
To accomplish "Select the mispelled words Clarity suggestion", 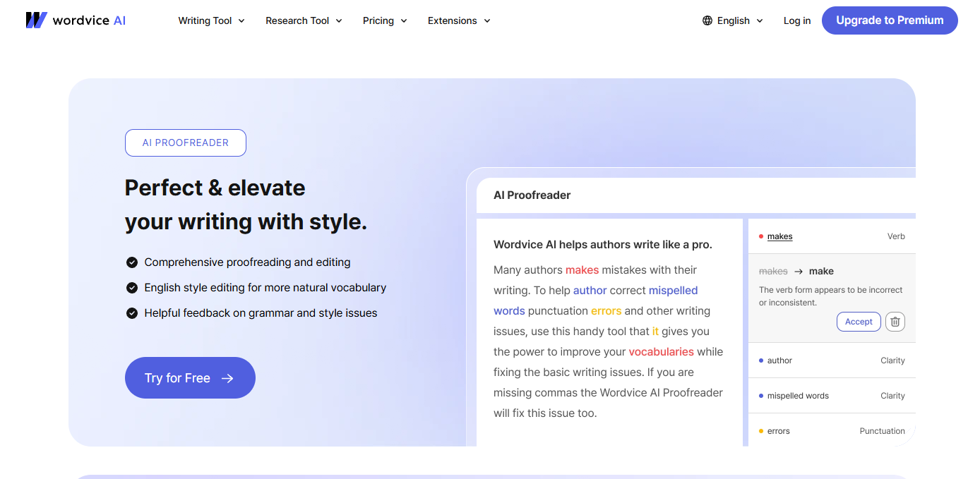I will (x=832, y=396).
